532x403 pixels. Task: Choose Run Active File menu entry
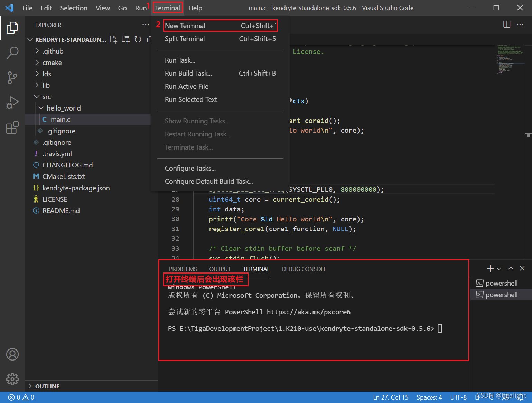click(220, 86)
